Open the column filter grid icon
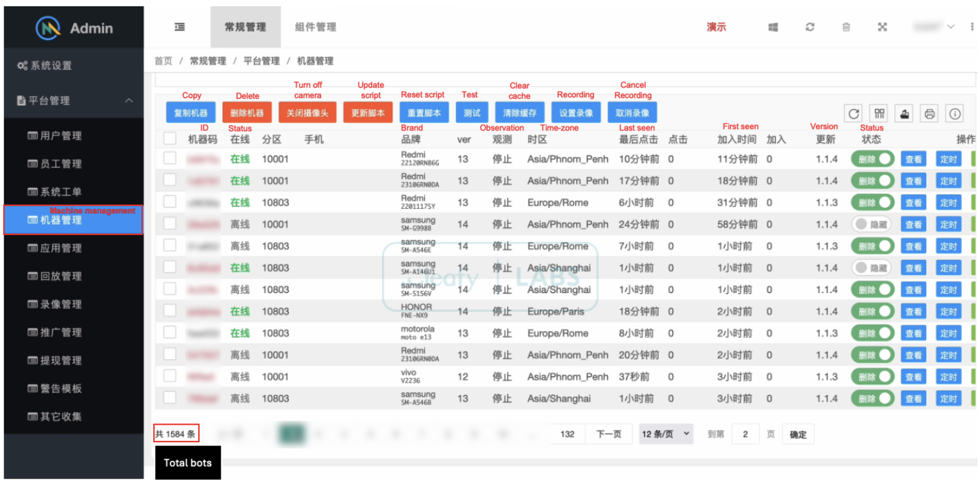Image resolution: width=980 pixels, height=486 pixels. click(879, 114)
